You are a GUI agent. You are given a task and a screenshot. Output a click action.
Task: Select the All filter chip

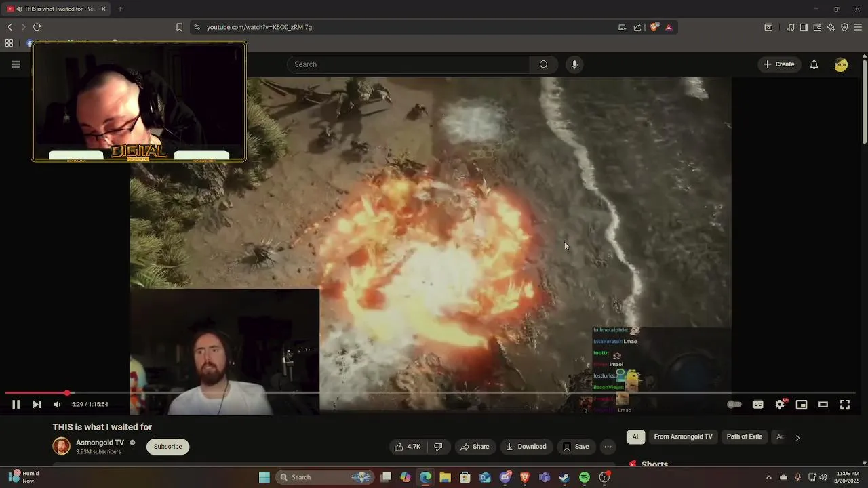coord(636,437)
